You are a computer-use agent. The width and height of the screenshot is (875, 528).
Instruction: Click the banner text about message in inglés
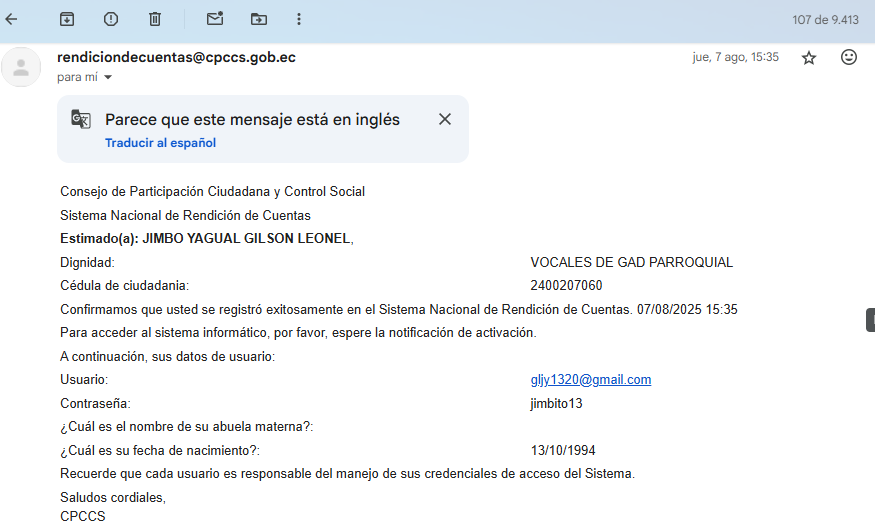pyautogui.click(x=252, y=120)
